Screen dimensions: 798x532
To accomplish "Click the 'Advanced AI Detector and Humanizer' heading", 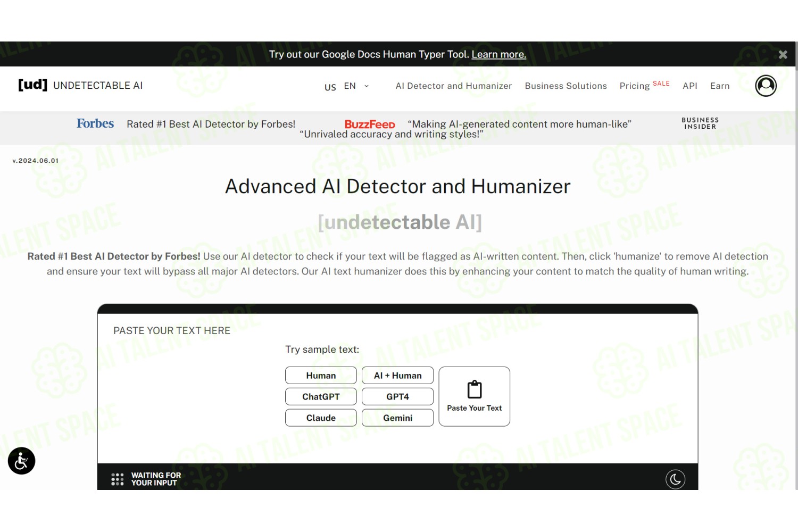I will pyautogui.click(x=397, y=186).
